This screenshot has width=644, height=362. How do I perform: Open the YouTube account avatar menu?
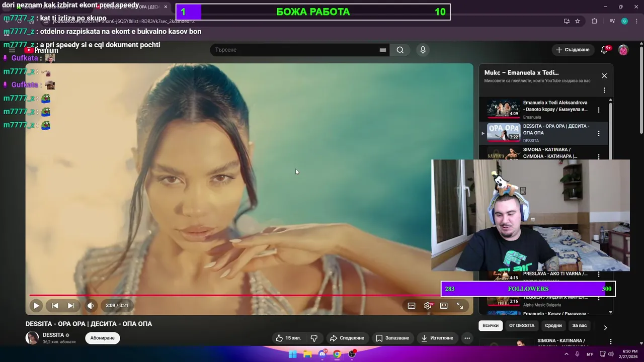623,50
